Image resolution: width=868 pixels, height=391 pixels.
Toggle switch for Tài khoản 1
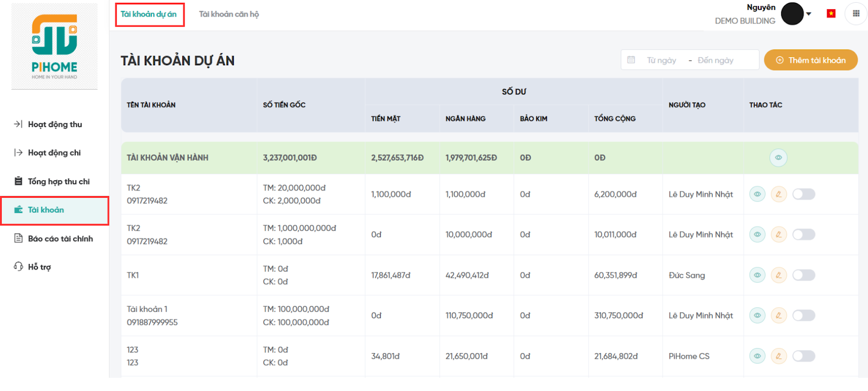coord(803,316)
